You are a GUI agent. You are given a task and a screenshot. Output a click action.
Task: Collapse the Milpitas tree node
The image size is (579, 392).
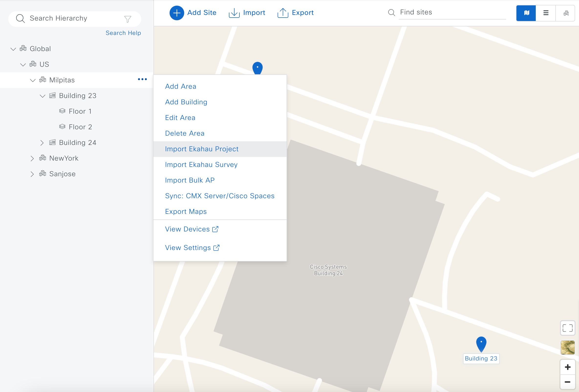point(32,80)
